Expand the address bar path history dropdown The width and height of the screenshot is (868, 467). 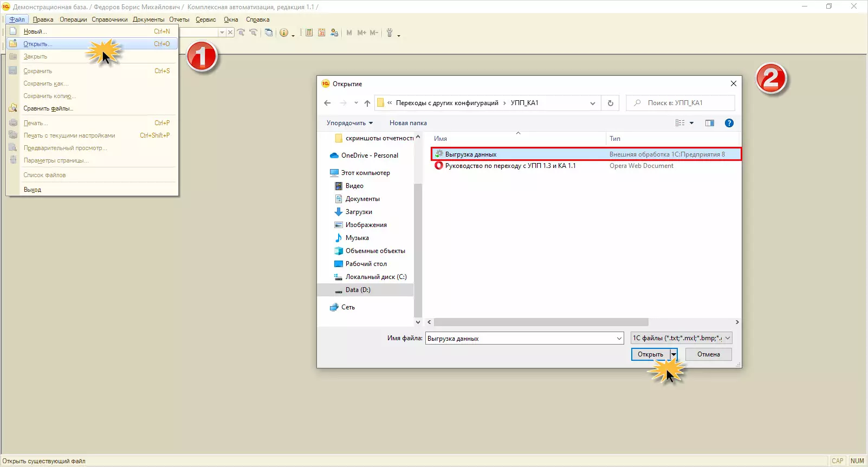pos(593,103)
